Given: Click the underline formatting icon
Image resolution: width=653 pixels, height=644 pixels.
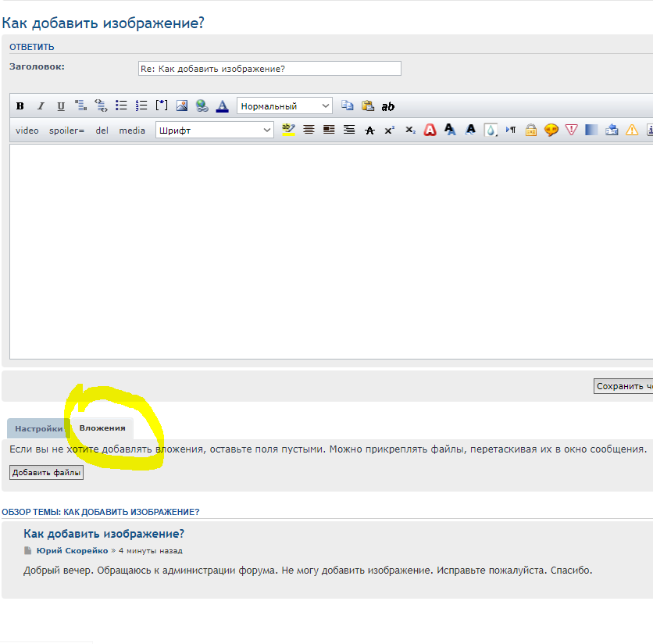Looking at the screenshot, I should coord(61,106).
